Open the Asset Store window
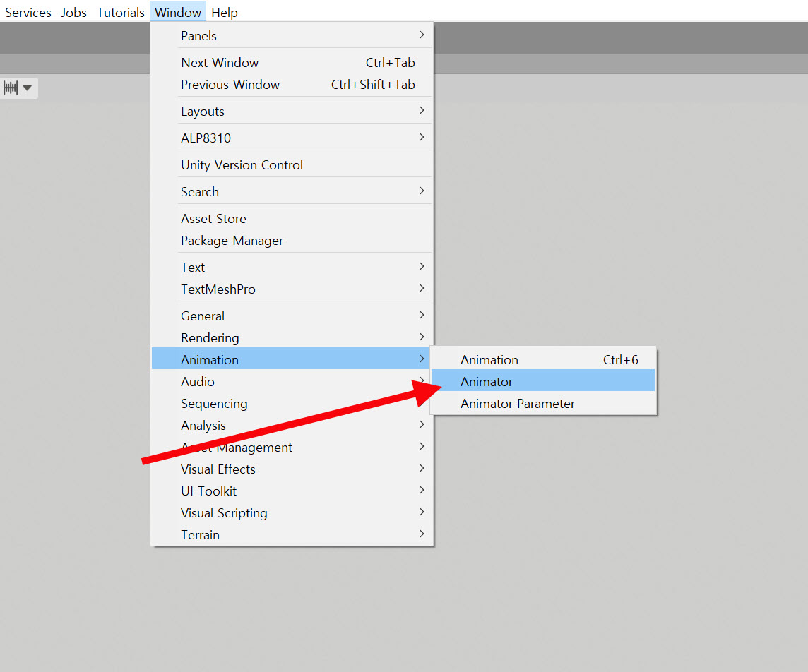 tap(292, 218)
